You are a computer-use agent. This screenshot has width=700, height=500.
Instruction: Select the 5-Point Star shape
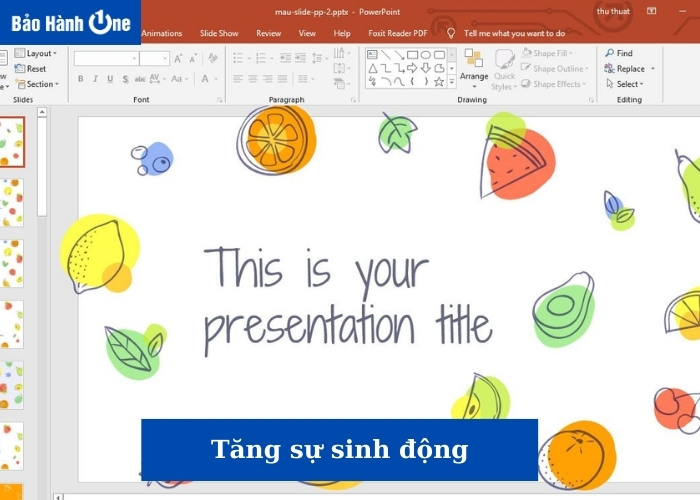point(439,81)
